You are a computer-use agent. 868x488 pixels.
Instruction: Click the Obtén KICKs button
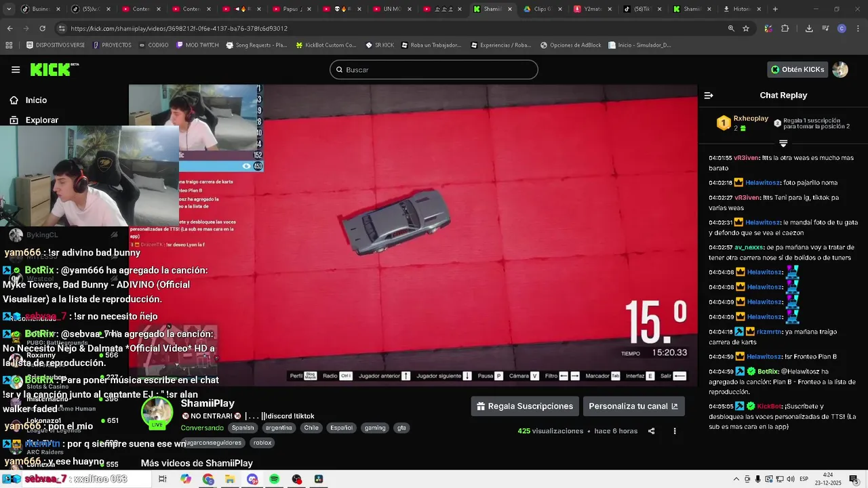coord(797,69)
